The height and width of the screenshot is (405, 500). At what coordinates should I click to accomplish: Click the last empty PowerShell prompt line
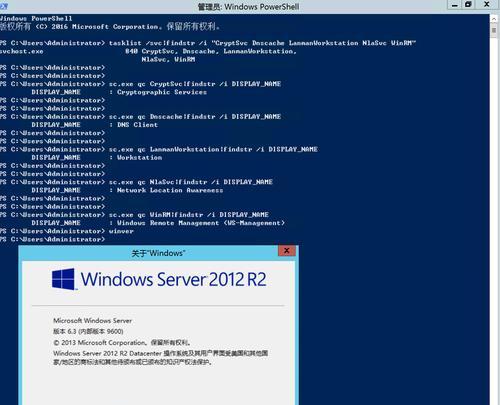(x=52, y=239)
